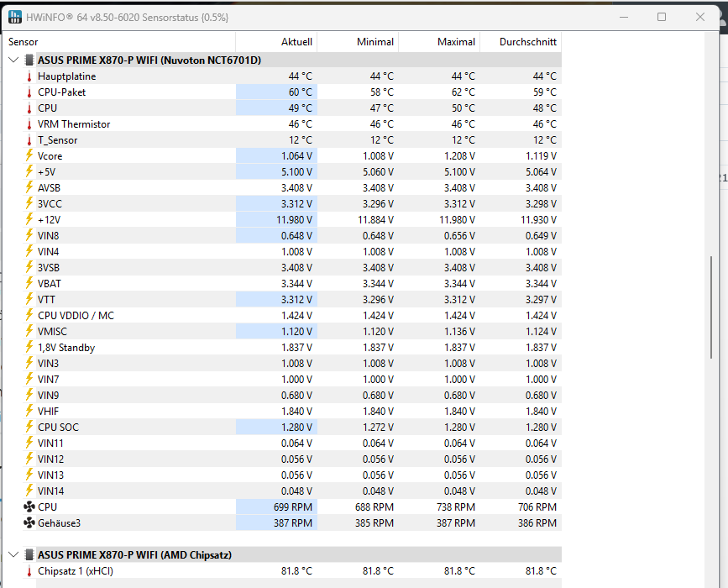The image size is (728, 588).
Task: Click the chip icon beside AMD Chipsatz
Action: point(29,554)
